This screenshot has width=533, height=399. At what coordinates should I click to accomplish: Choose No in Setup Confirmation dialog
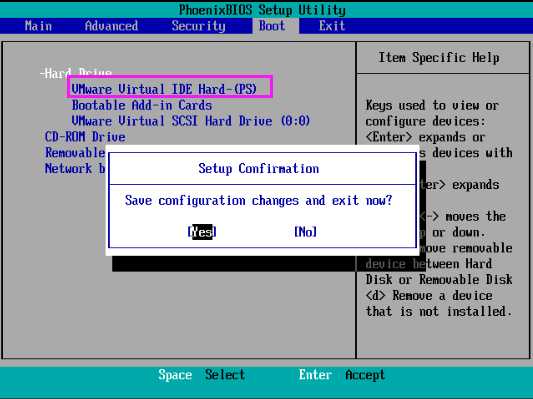coord(305,232)
